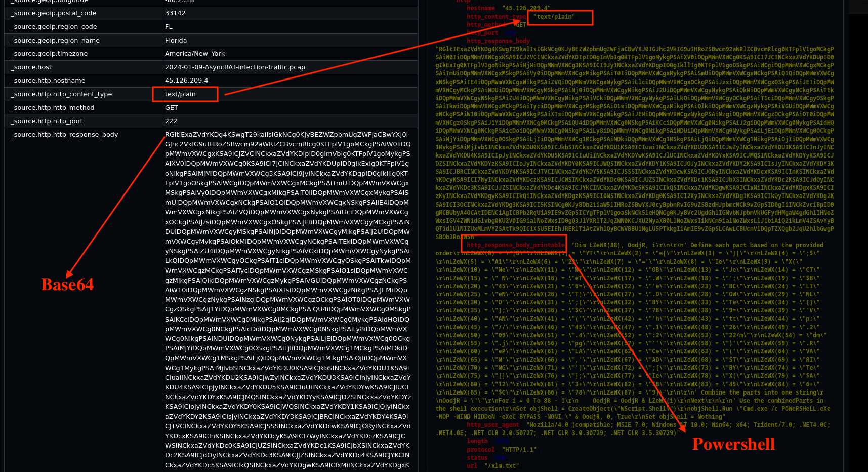Select the "HTTP/1.1" protocol value
Image resolution: width=868 pixels, height=472 pixels.
click(519, 450)
